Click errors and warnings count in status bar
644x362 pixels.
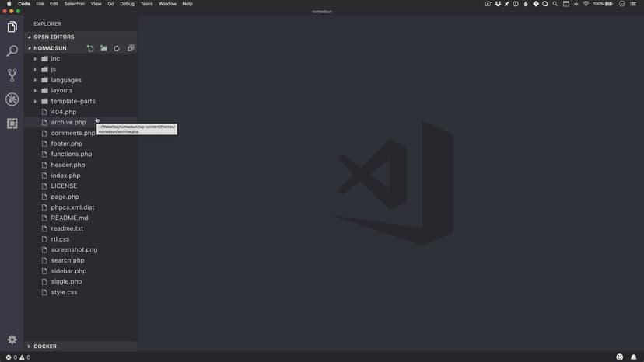18,357
